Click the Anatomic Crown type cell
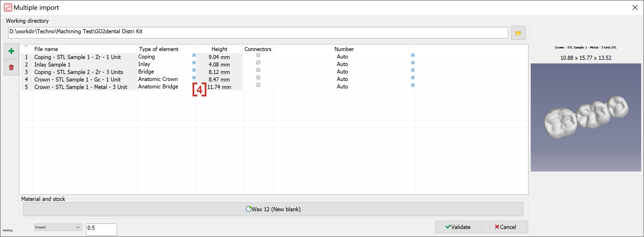 158,79
